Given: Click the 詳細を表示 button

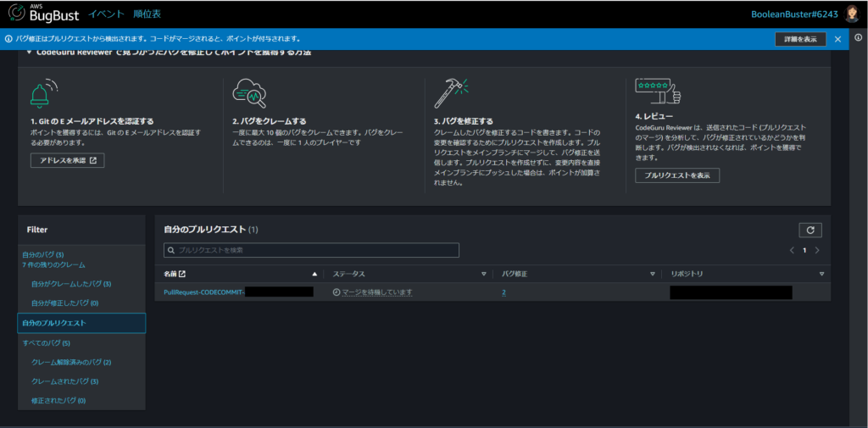Looking at the screenshot, I should point(800,39).
